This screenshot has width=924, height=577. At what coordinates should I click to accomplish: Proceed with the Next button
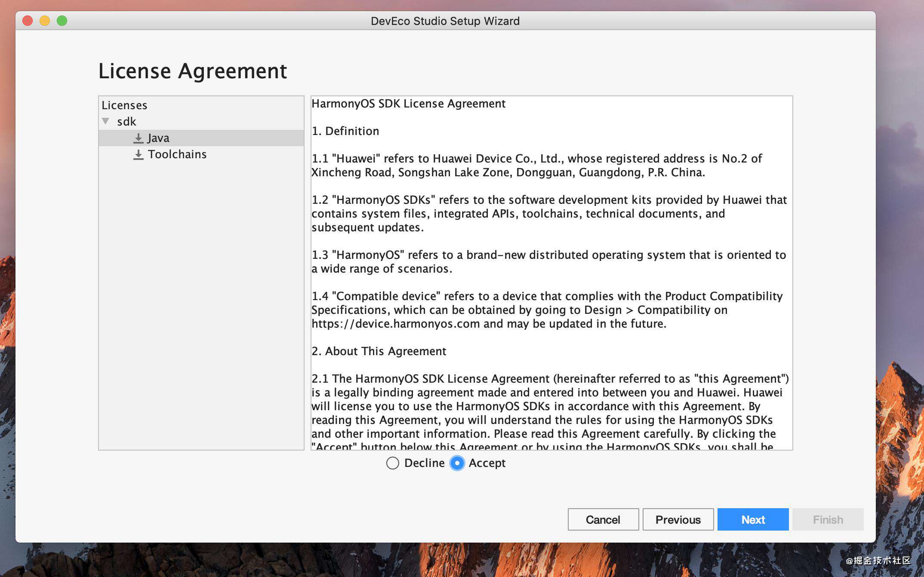(x=753, y=519)
